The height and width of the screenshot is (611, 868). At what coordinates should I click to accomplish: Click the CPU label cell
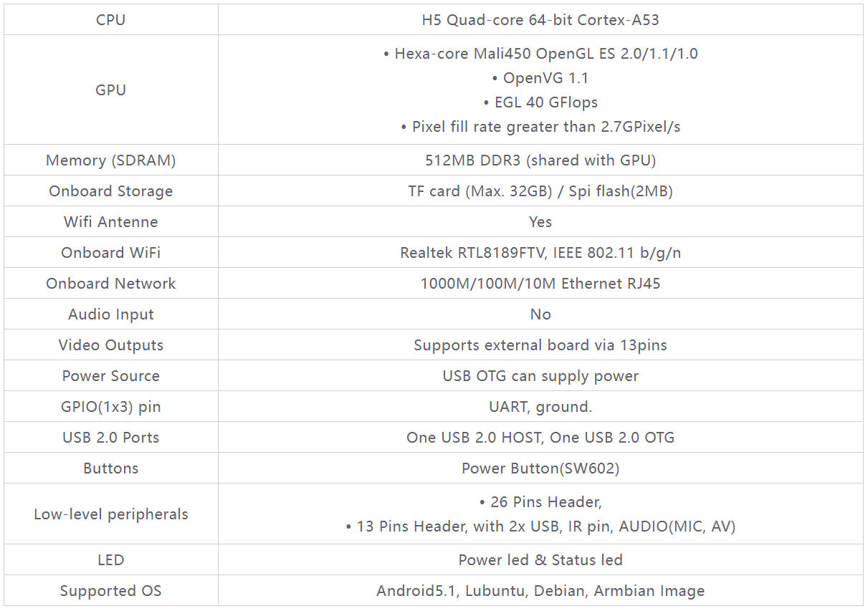pyautogui.click(x=110, y=20)
